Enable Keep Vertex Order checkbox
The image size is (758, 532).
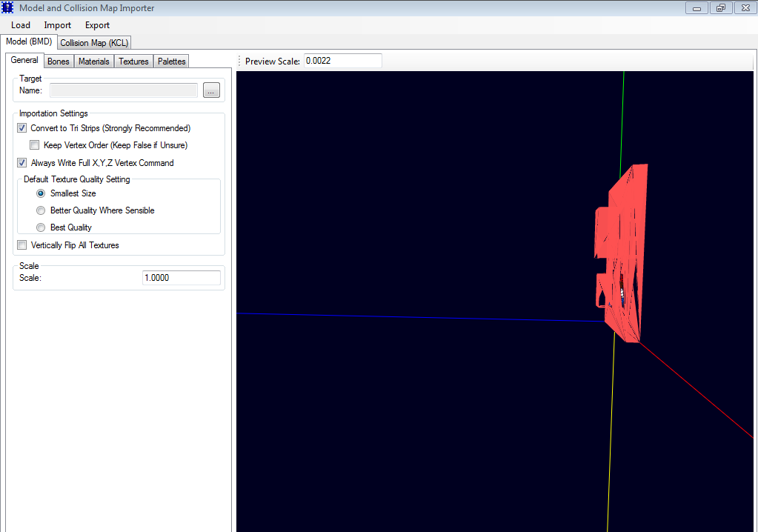[x=34, y=145]
